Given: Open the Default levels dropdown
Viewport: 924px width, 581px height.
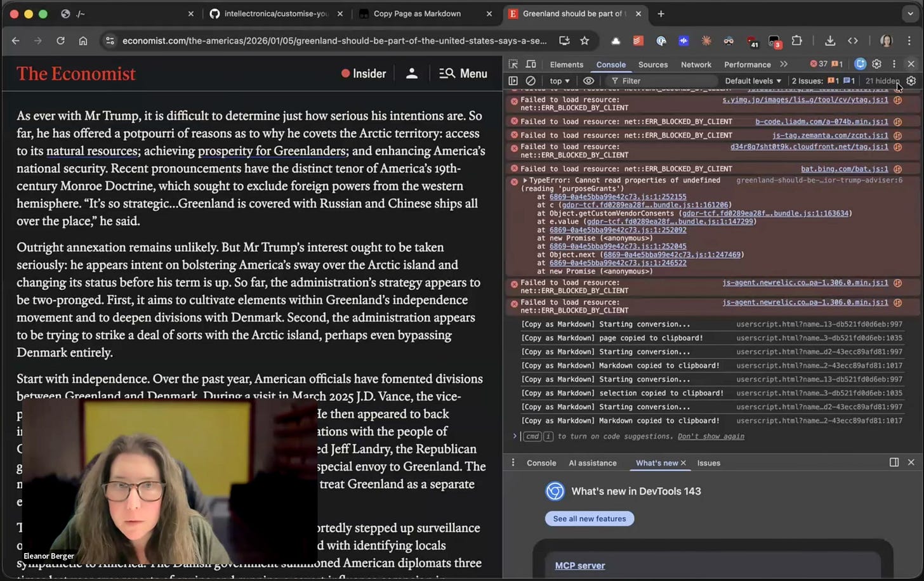Looking at the screenshot, I should [753, 81].
